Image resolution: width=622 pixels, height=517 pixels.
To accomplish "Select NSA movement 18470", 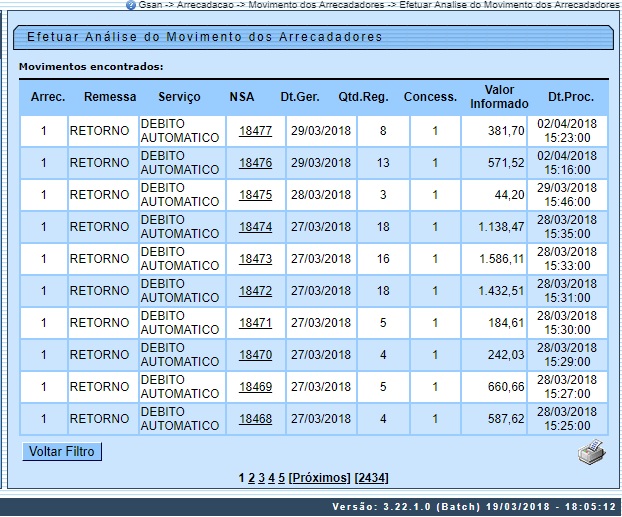I will pyautogui.click(x=255, y=355).
